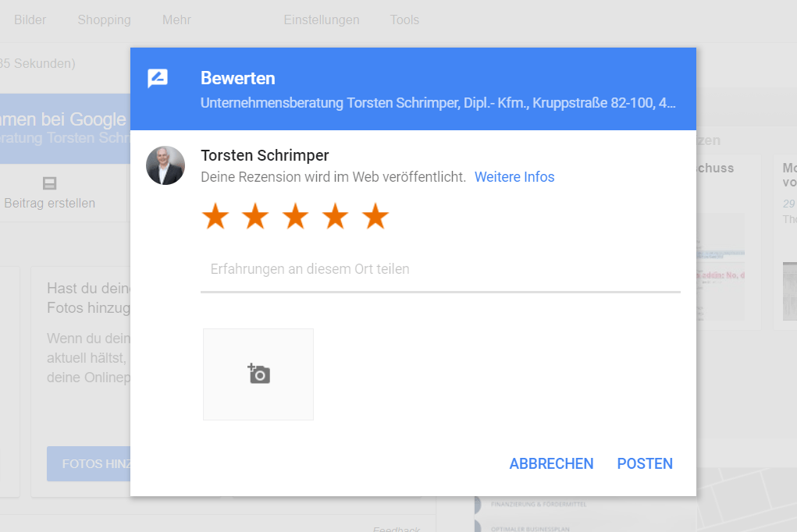
Task: Select the fifth rating star
Action: pos(375,216)
